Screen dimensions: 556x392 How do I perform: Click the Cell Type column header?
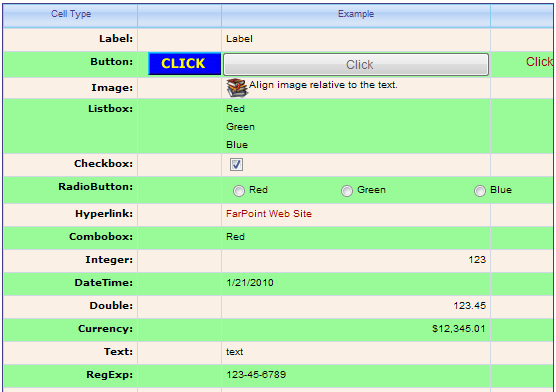coord(71,14)
